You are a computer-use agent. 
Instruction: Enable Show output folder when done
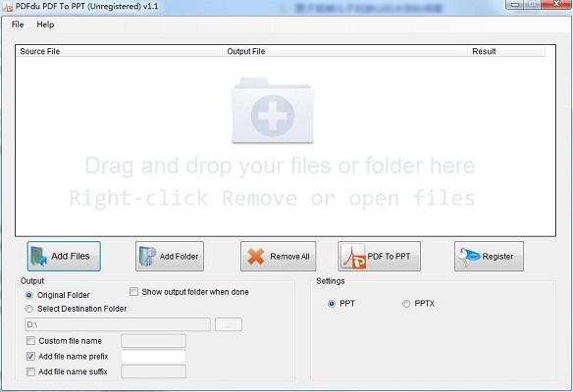pos(133,292)
